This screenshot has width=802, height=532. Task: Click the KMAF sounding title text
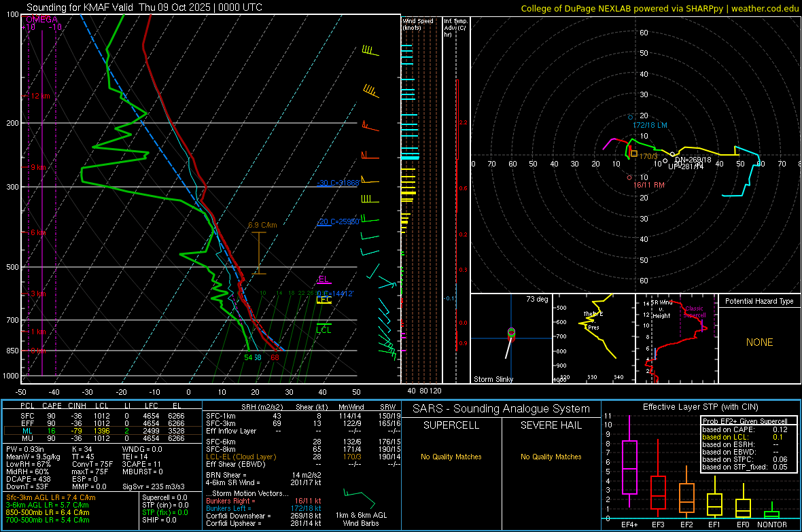(x=144, y=7)
